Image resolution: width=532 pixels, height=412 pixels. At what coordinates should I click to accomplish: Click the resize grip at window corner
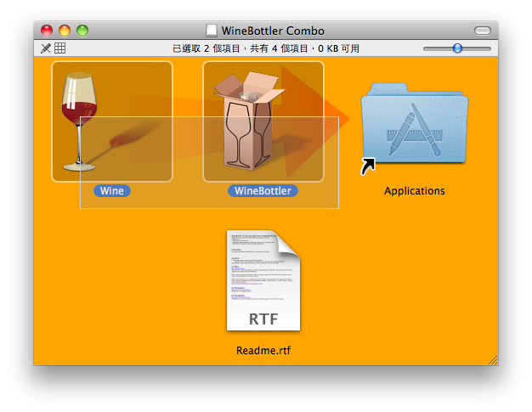pyautogui.click(x=492, y=360)
